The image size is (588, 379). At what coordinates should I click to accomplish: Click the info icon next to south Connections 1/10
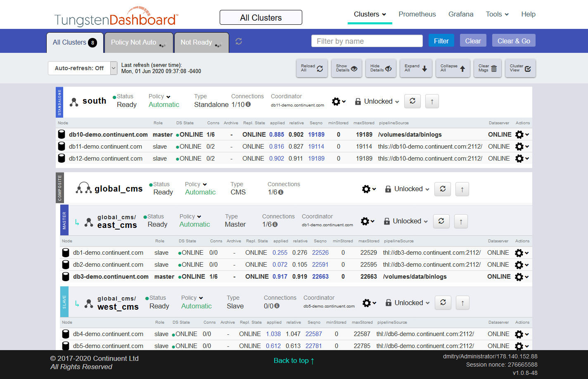pyautogui.click(x=248, y=104)
